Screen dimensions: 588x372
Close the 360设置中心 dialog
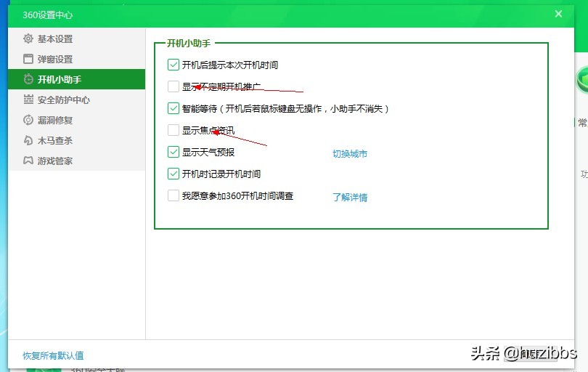point(558,14)
